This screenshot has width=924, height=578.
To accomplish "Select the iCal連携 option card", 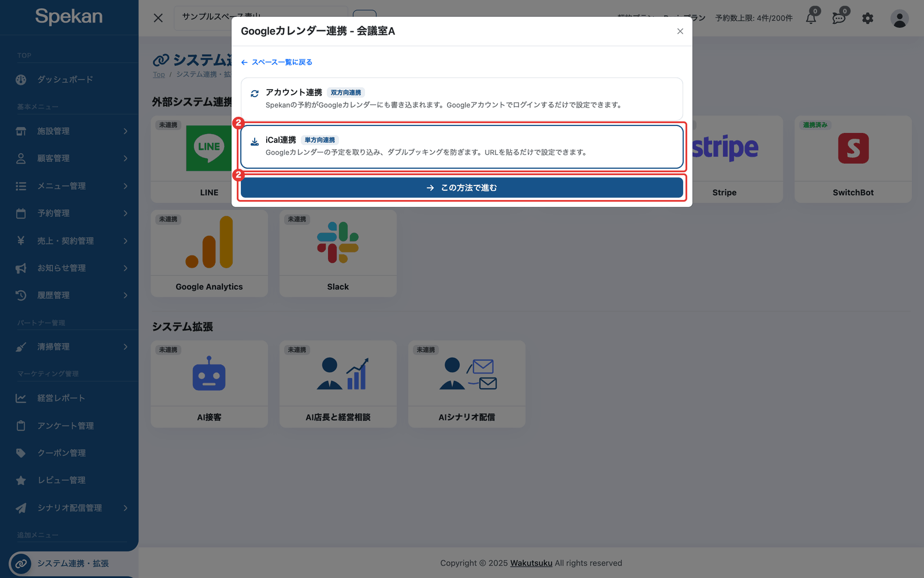I will (x=462, y=147).
